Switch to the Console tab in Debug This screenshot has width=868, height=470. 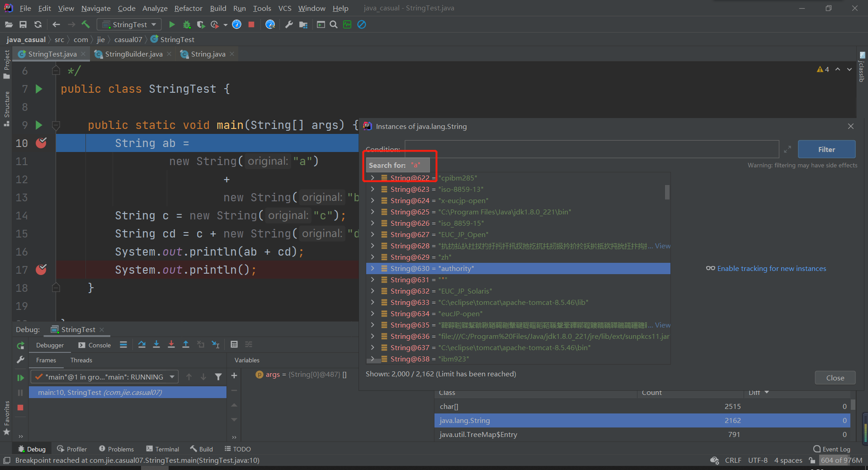(x=94, y=345)
